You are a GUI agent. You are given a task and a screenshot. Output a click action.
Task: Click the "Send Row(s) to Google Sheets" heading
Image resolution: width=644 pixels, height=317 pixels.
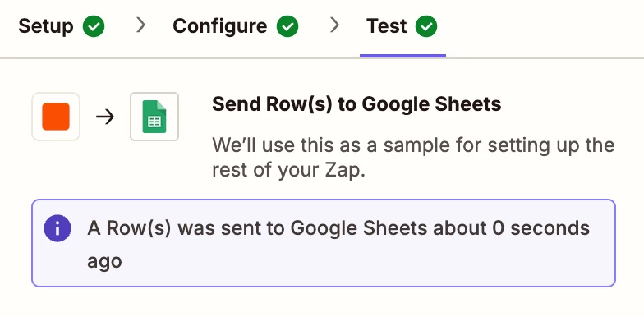click(x=356, y=104)
